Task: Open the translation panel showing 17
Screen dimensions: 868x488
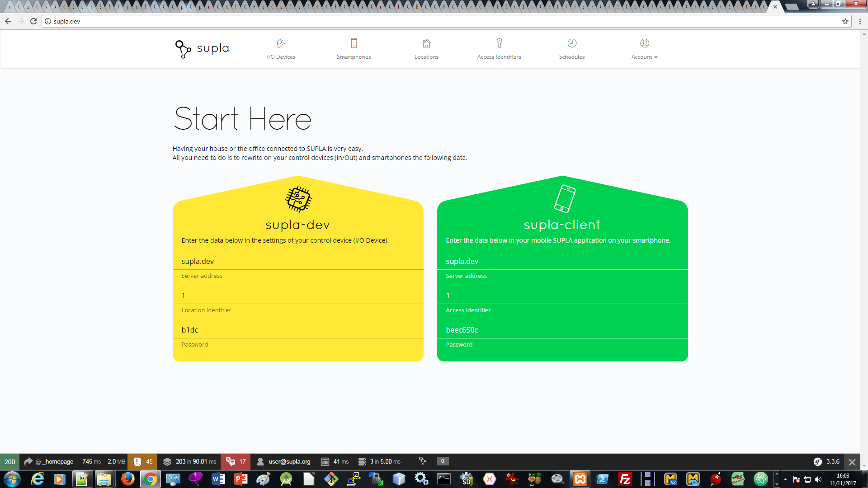Action: pos(236,461)
